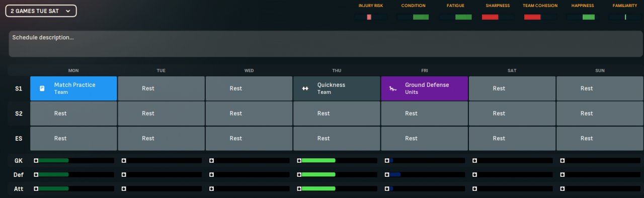Click the Familiarity indicator bar
Screen dimensions: 644x198
[x=625, y=17]
